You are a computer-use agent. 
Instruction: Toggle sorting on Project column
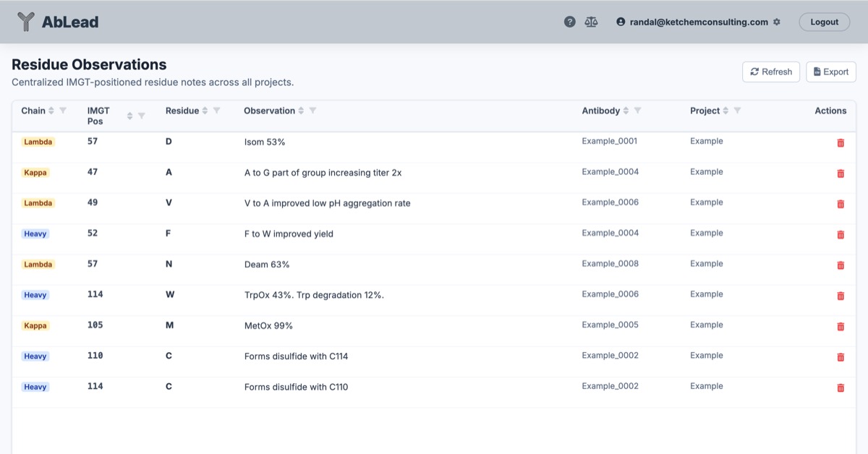point(726,111)
